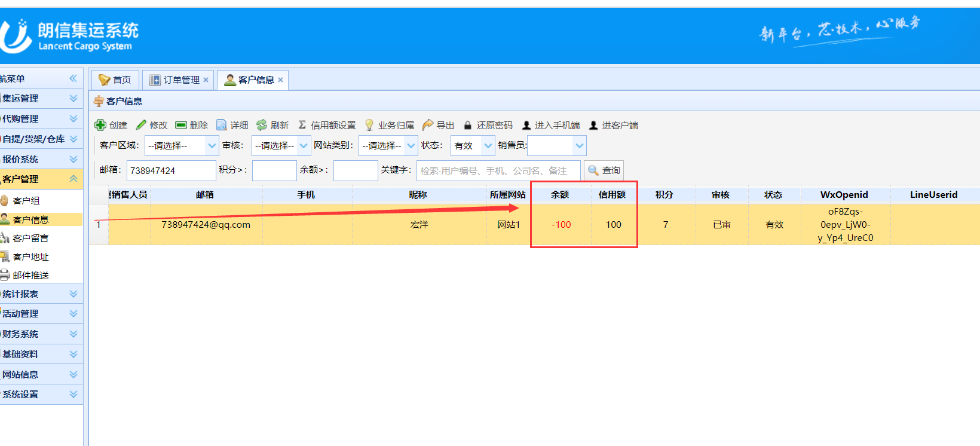
Task: Click the 积分> input field
Action: point(274,170)
